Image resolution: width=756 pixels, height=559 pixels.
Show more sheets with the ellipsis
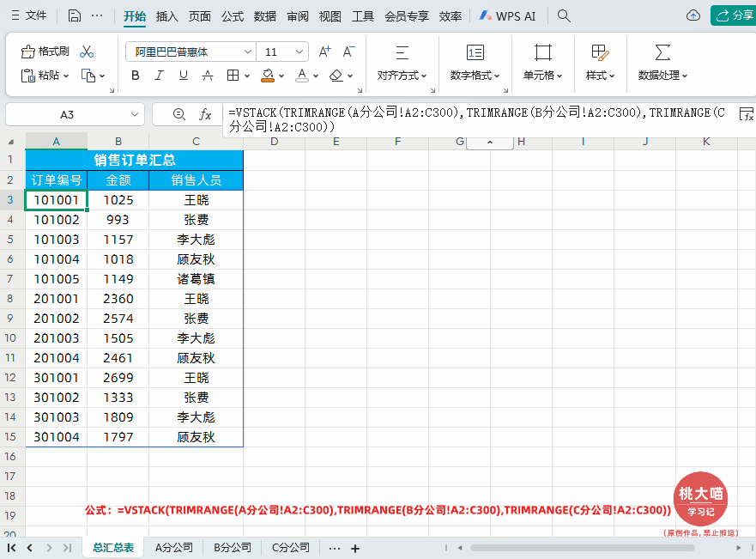pos(335,549)
